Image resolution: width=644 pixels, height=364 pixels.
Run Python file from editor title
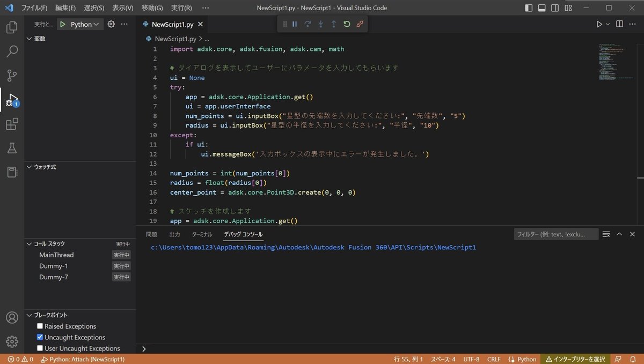coord(599,24)
